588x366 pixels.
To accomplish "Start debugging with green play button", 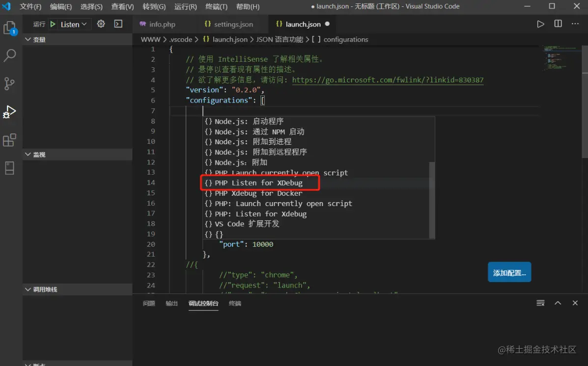I will [53, 24].
